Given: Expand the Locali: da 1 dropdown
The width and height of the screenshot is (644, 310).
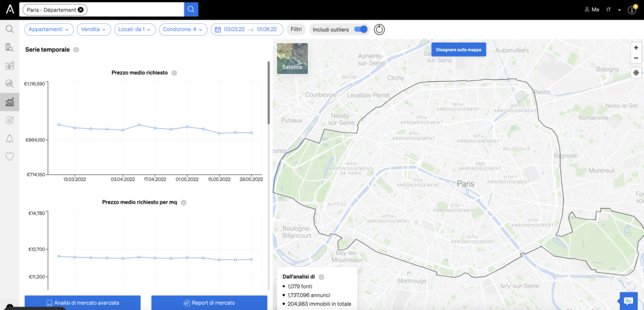Looking at the screenshot, I should 135,30.
